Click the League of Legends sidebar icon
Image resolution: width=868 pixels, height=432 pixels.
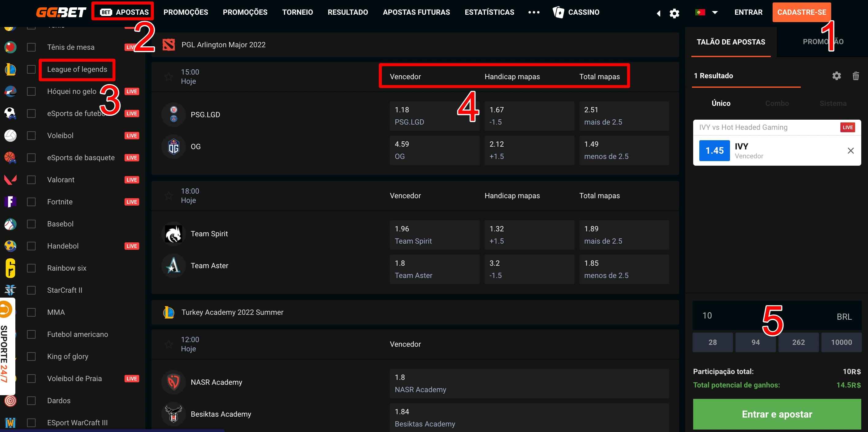coord(10,69)
